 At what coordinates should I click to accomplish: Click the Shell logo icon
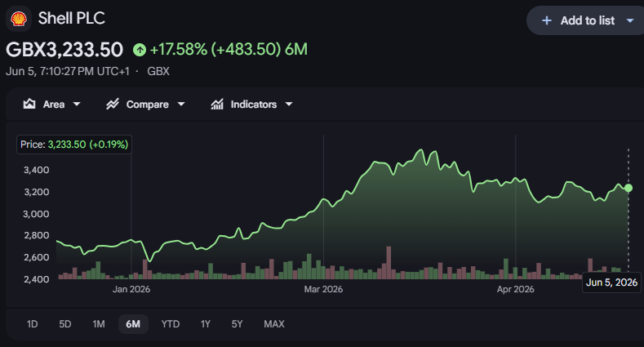[x=19, y=19]
